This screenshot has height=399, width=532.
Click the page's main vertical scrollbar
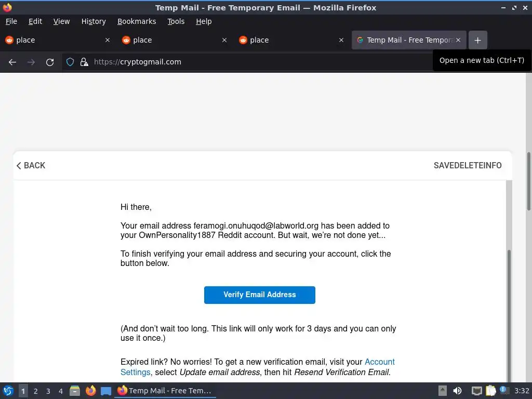[x=528, y=181]
